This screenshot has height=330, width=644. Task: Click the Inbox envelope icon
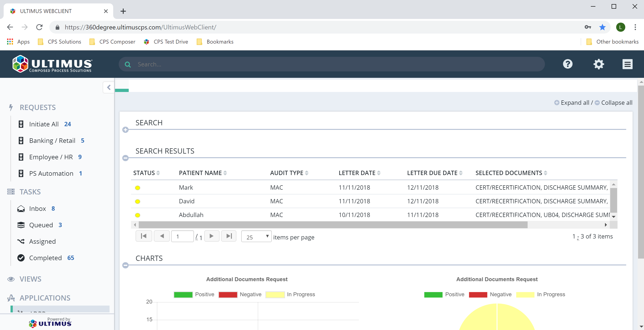(x=21, y=209)
